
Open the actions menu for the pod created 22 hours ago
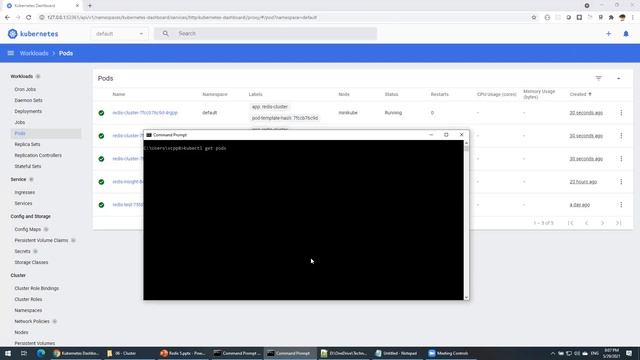click(621, 182)
